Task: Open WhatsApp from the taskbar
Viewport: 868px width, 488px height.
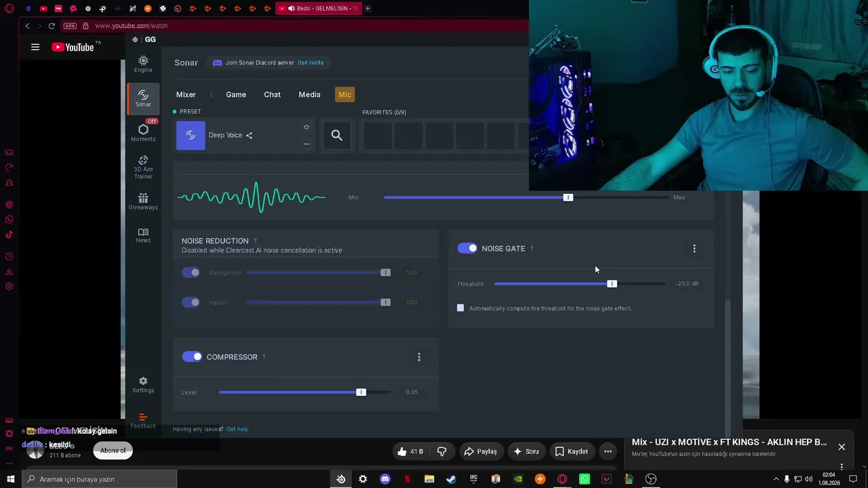Action: 585,479
